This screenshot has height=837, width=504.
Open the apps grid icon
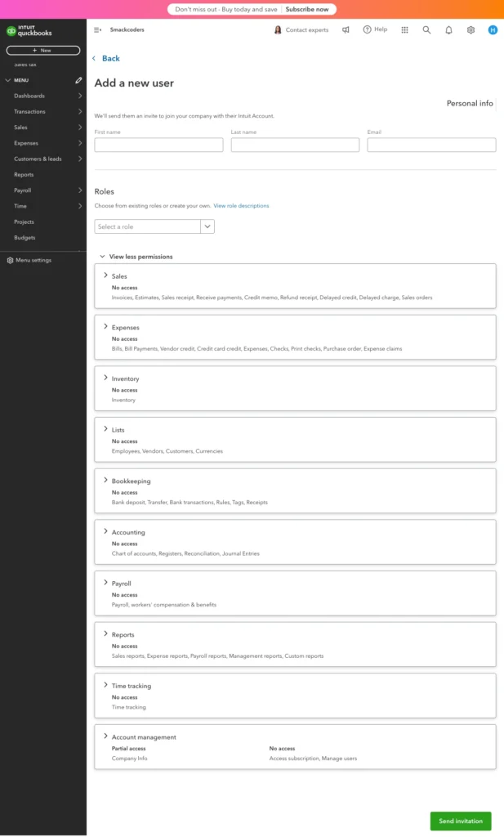tap(404, 29)
